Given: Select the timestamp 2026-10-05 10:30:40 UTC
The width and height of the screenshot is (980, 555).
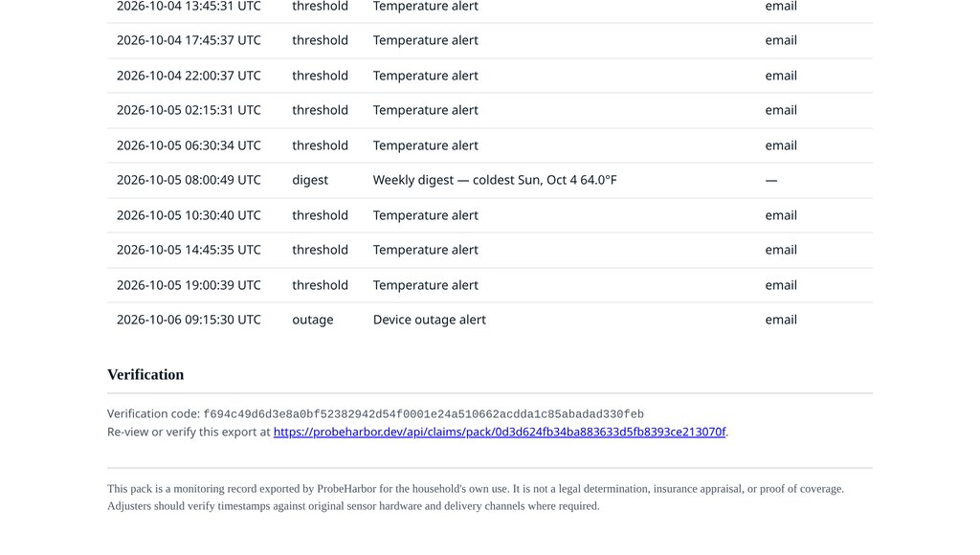Looking at the screenshot, I should click(189, 215).
